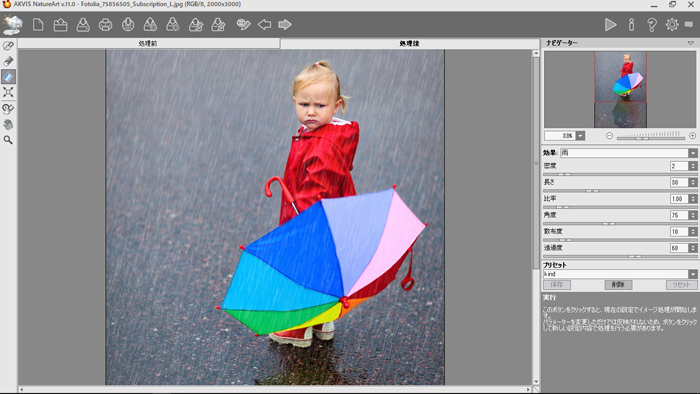The height and width of the screenshot is (394, 700).
Task: Click the seventh toolbar icon with down arrow
Action: coord(173,25)
